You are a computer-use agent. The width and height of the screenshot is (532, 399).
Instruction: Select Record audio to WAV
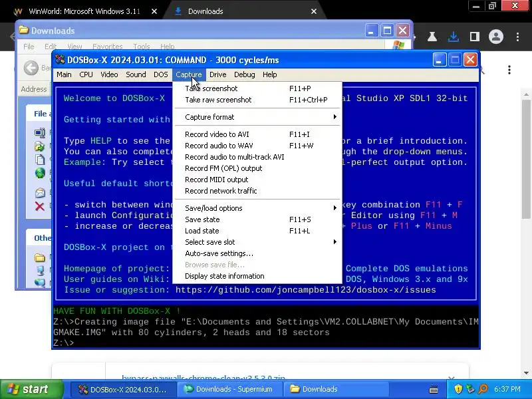click(x=257, y=146)
